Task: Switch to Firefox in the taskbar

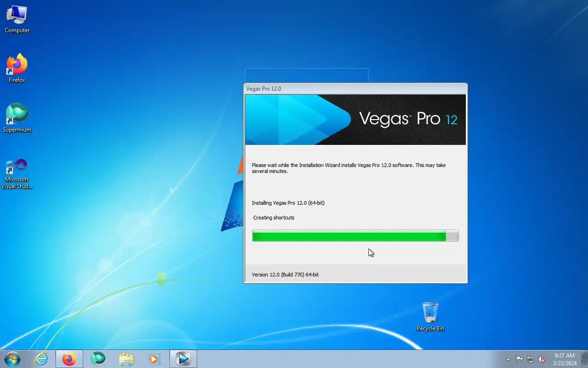Action: [69, 359]
